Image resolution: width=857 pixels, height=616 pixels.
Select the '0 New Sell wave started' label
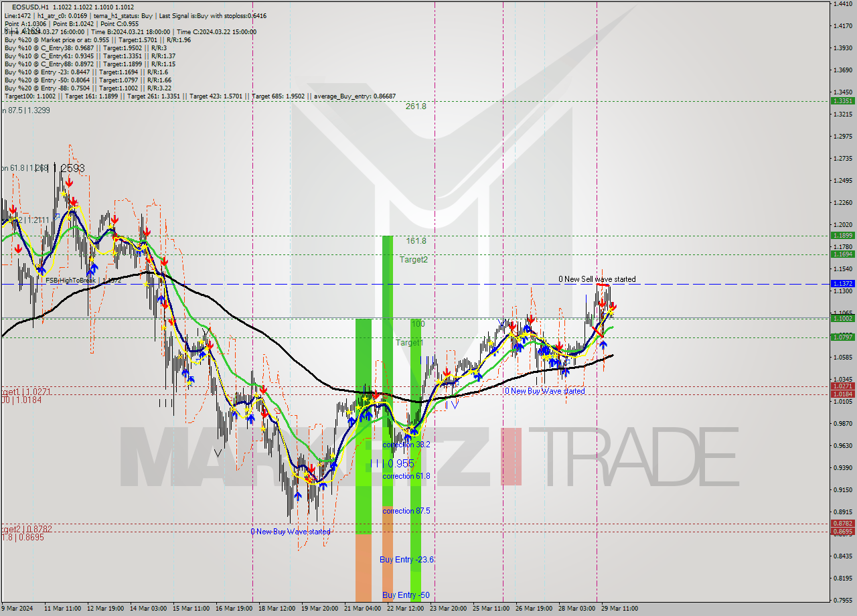pos(597,279)
